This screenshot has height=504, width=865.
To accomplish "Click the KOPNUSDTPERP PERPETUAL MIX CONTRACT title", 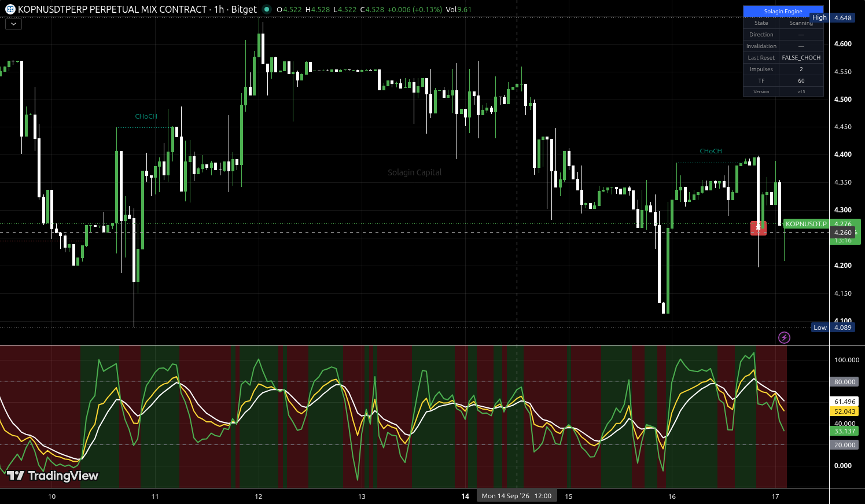I will (112, 9).
